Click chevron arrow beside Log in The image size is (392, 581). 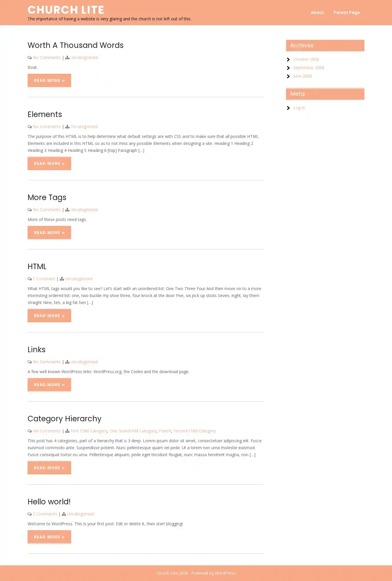(x=288, y=108)
